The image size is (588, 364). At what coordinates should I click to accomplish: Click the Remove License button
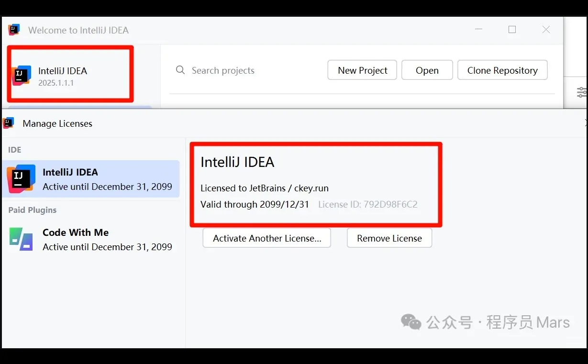click(389, 238)
